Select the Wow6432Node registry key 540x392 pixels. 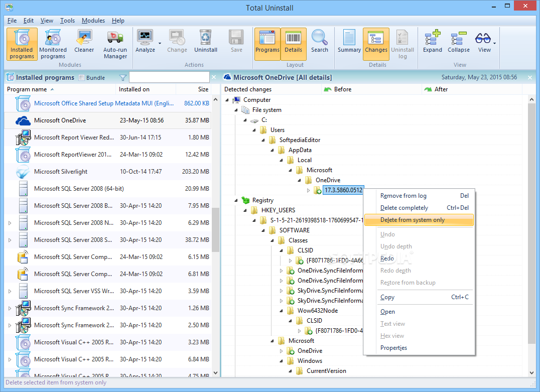318,310
